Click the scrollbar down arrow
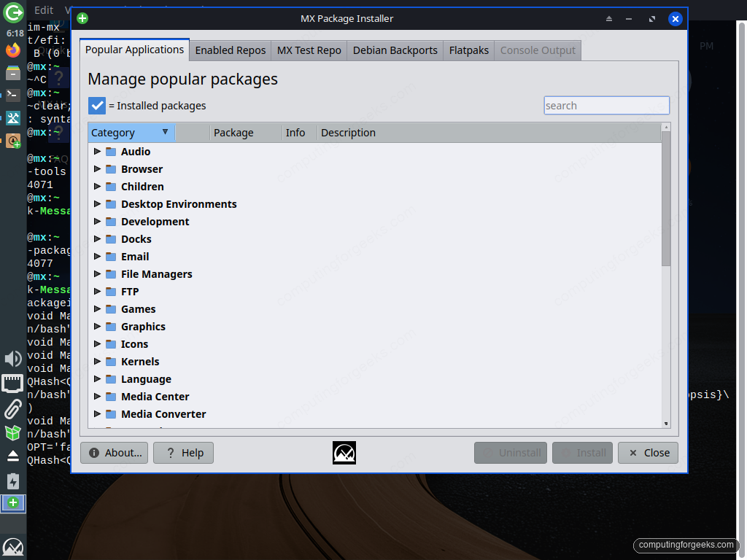Viewport: 747px width, 560px height. point(666,424)
